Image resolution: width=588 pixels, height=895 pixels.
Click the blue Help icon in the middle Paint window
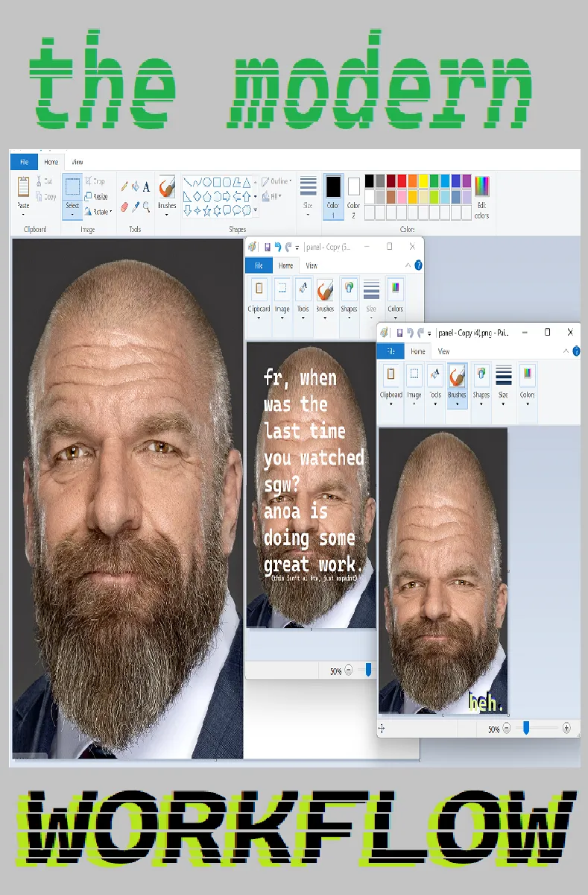click(418, 265)
